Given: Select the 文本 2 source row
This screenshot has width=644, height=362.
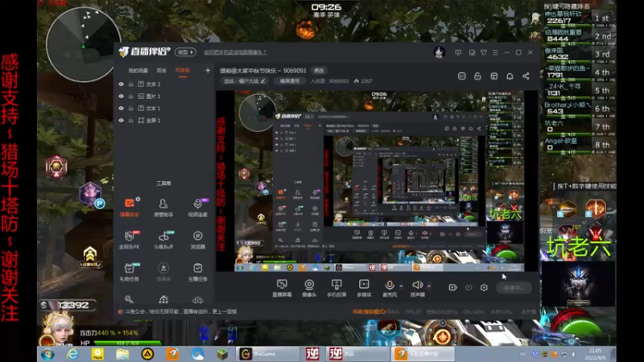Looking at the screenshot, I should [x=164, y=84].
